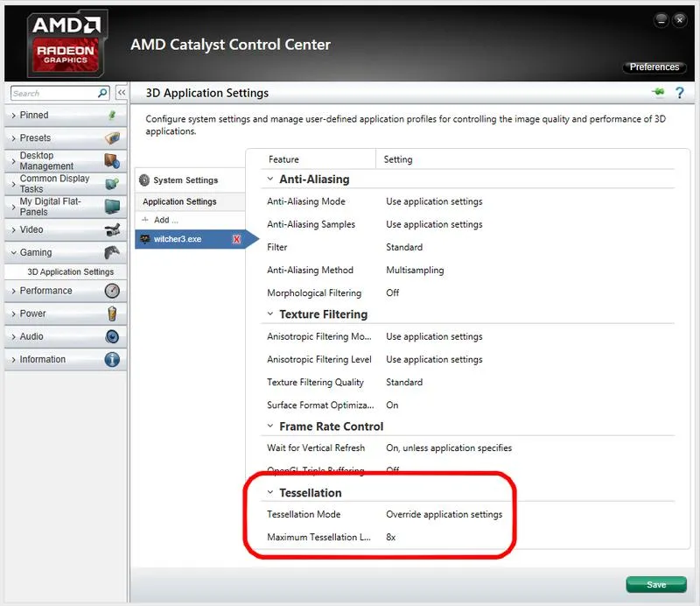This screenshot has height=606, width=700.
Task: Collapse the sidebar with double-arrow button
Action: coord(122,93)
